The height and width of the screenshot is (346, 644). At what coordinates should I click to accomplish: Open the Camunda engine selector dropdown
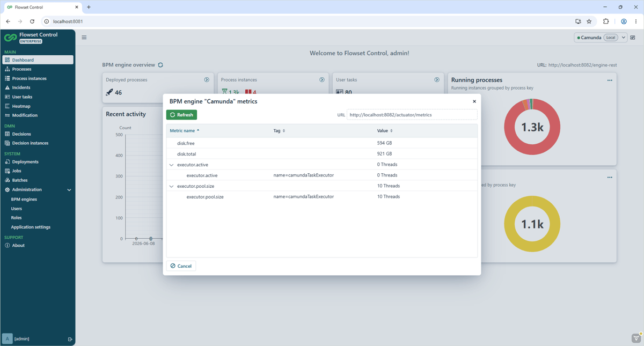601,38
